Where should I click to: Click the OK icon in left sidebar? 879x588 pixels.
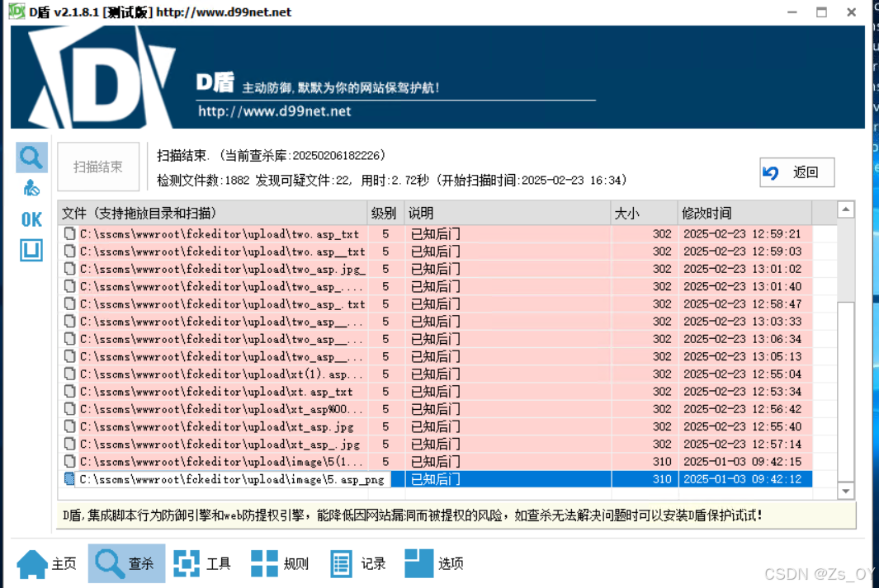tap(31, 219)
